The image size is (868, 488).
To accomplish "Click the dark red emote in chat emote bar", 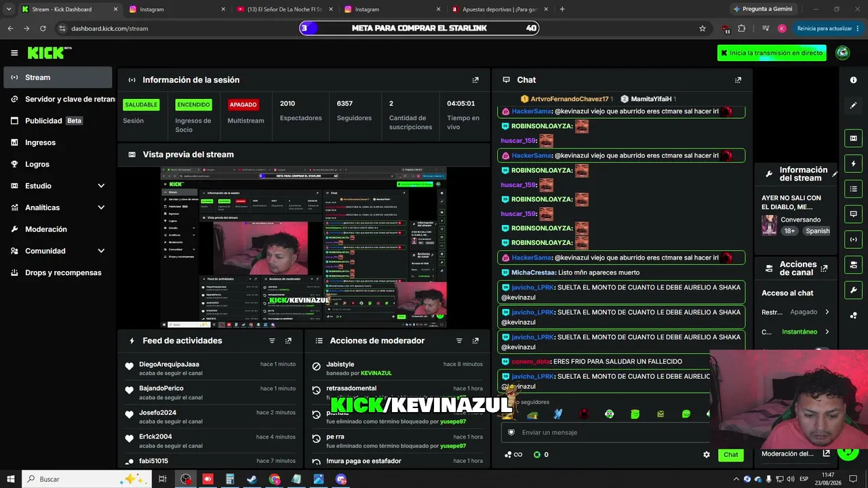I will 584,414.
